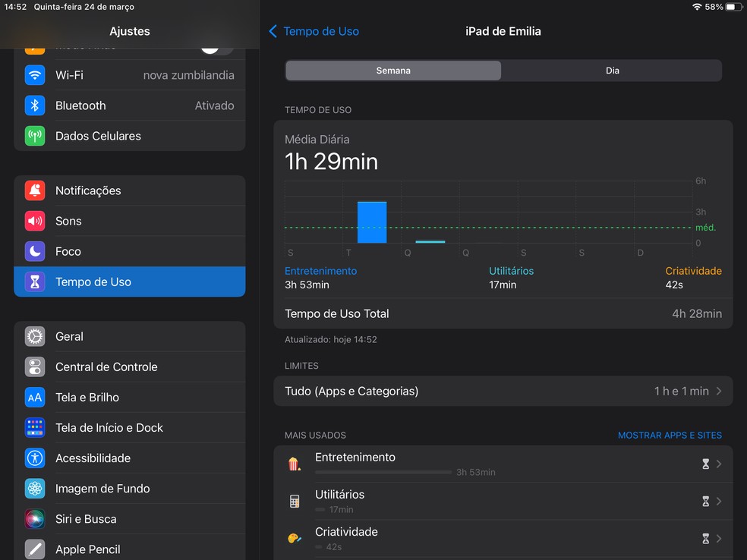The image size is (747, 560).
Task: Tap hourglass limit icon on Utilitários row
Action: click(705, 502)
